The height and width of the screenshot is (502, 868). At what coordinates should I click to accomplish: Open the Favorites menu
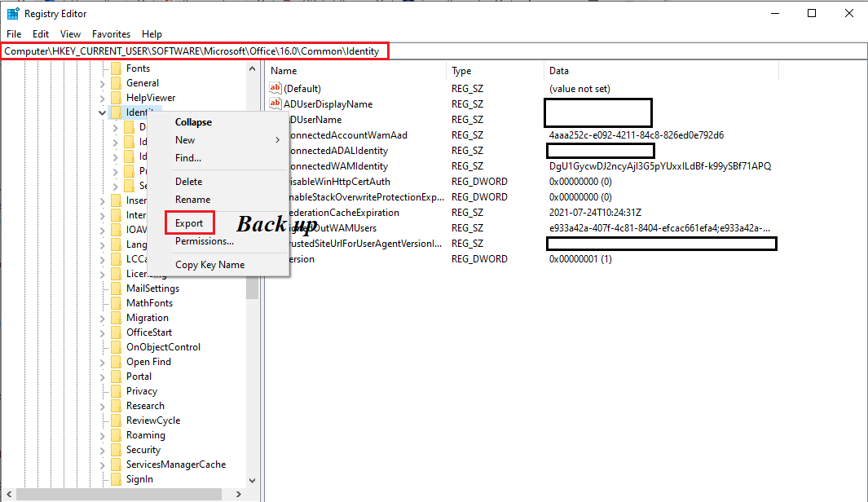tap(111, 33)
